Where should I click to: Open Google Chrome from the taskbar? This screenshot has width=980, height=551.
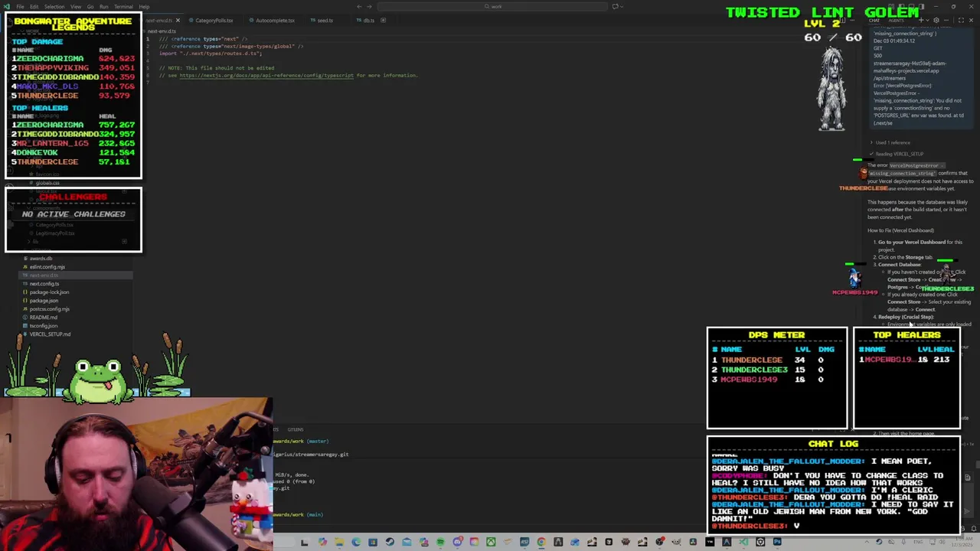(541, 543)
